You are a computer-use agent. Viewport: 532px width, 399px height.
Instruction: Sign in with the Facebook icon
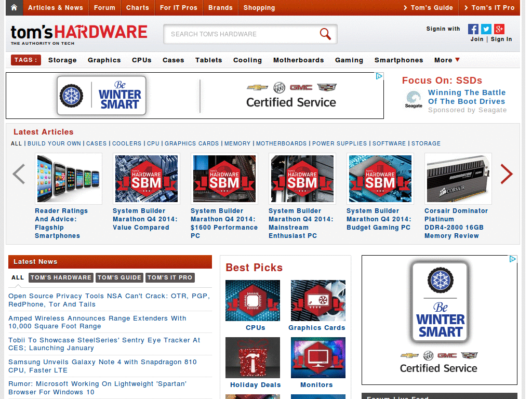473,29
